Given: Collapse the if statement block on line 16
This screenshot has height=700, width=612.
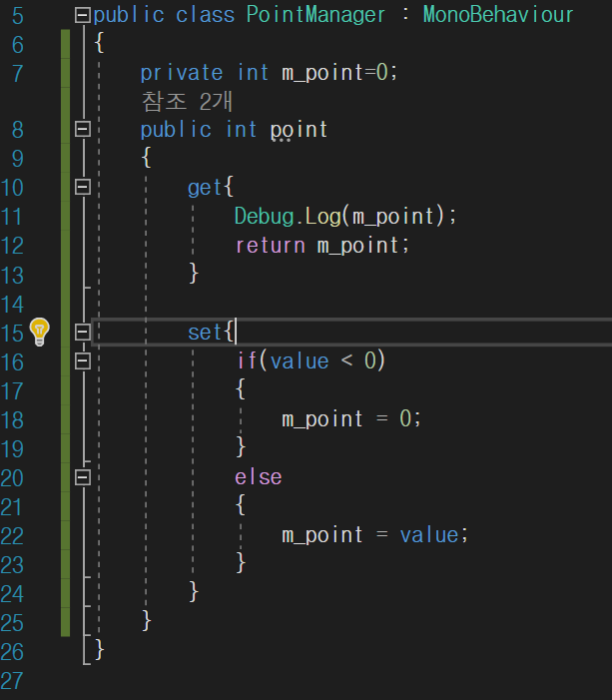Looking at the screenshot, I should point(83,360).
